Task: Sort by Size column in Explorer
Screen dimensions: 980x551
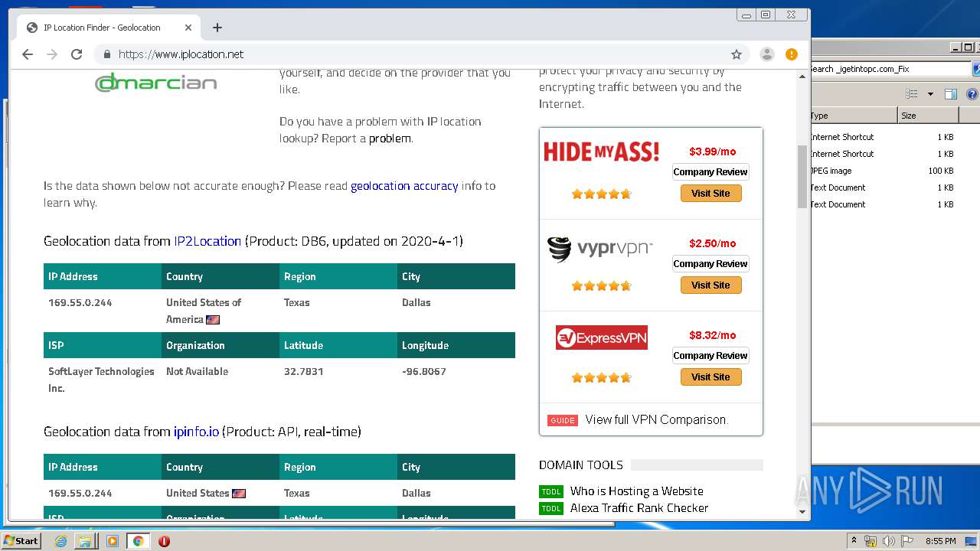Action: (928, 116)
